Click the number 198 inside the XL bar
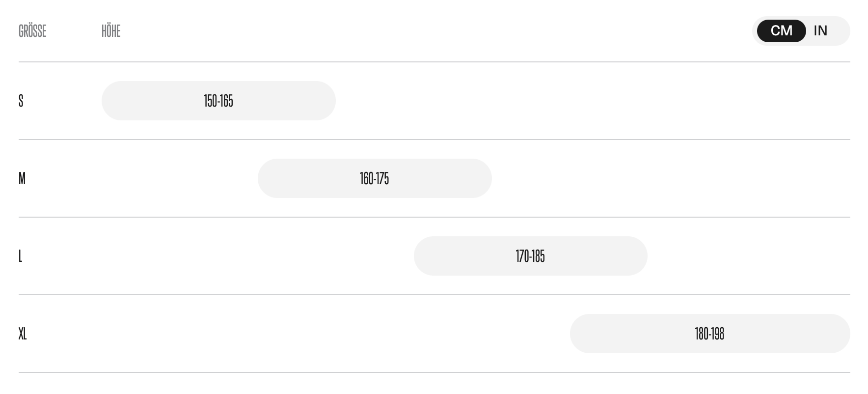 (718, 334)
